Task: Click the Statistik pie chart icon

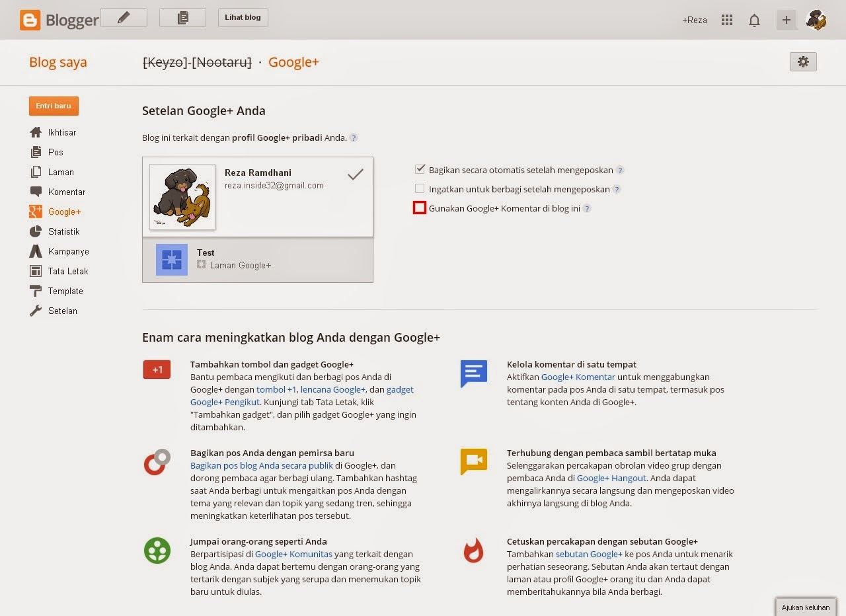Action: click(x=36, y=231)
